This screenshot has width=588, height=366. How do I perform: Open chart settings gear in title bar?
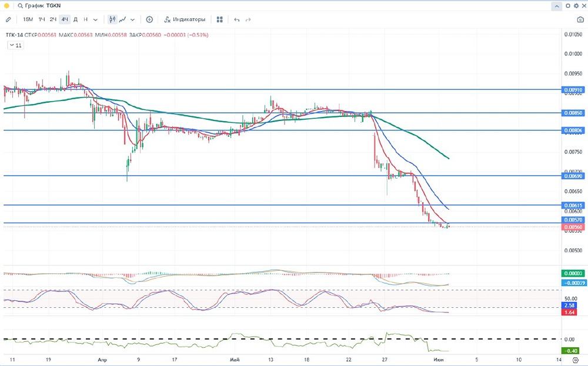pos(576,6)
